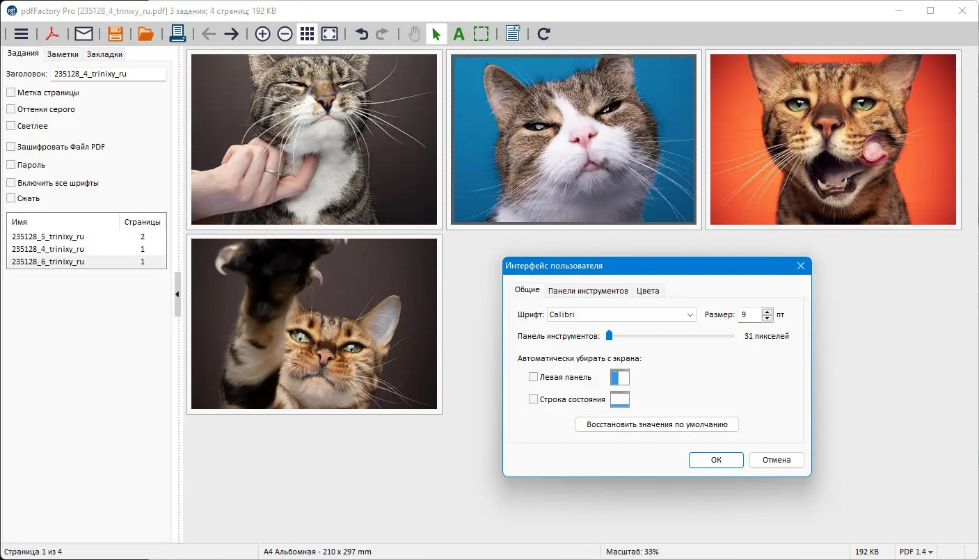Enable the Метка страницы checkbox
979x560 pixels.
(10, 93)
